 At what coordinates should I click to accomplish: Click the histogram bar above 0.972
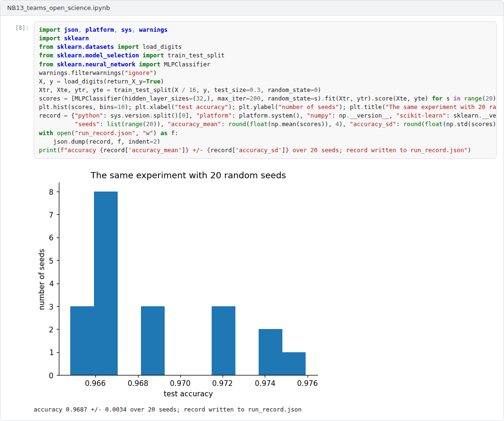point(224,341)
